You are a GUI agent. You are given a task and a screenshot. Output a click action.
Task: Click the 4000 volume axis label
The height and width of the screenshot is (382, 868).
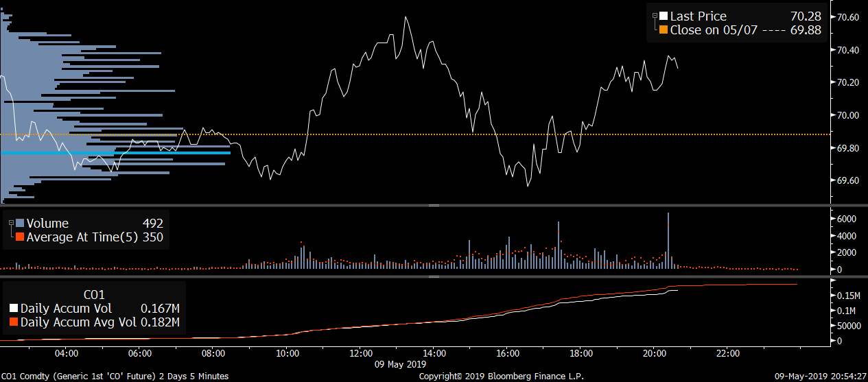click(845, 236)
